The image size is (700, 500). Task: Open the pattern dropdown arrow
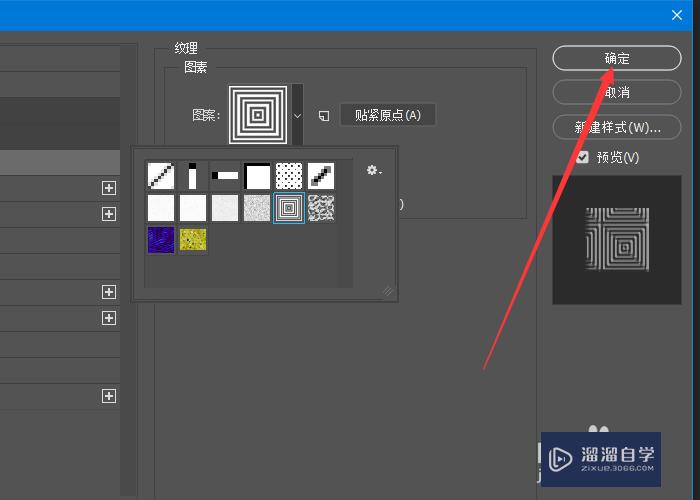pos(297,115)
